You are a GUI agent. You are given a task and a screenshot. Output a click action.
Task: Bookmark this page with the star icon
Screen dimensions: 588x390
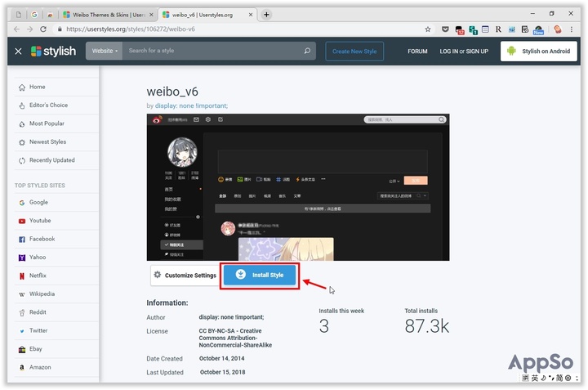click(428, 29)
